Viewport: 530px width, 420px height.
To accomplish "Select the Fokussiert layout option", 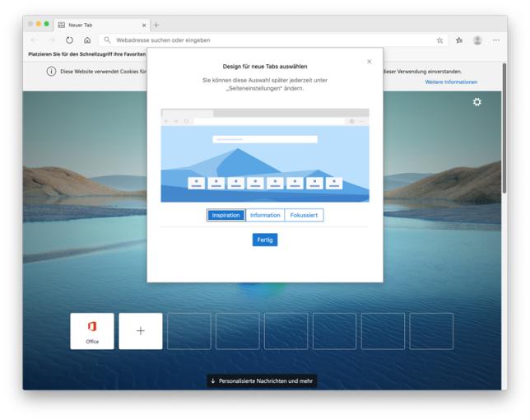I will pos(304,215).
